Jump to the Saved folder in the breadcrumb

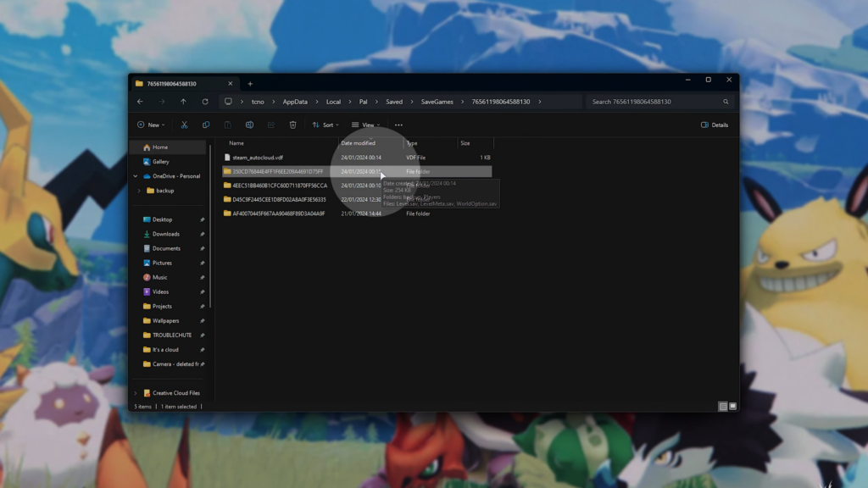[x=394, y=102]
